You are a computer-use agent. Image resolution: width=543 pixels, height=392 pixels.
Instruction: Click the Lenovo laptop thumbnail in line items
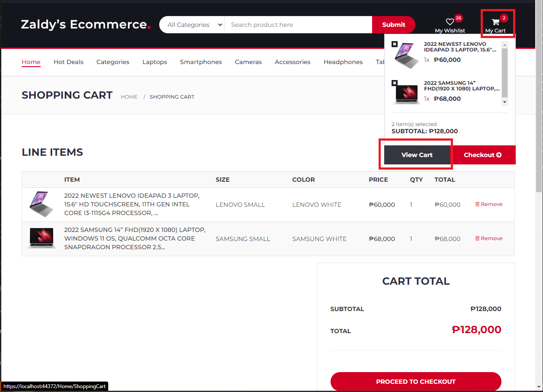tap(41, 204)
